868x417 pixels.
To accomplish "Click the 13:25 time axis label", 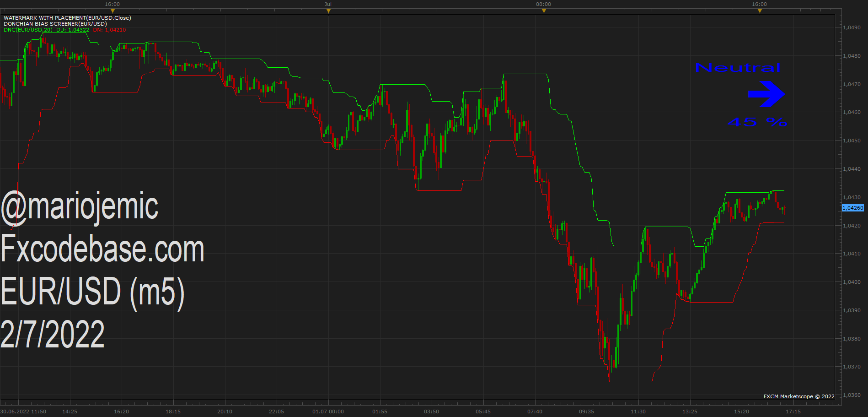I will point(690,412).
